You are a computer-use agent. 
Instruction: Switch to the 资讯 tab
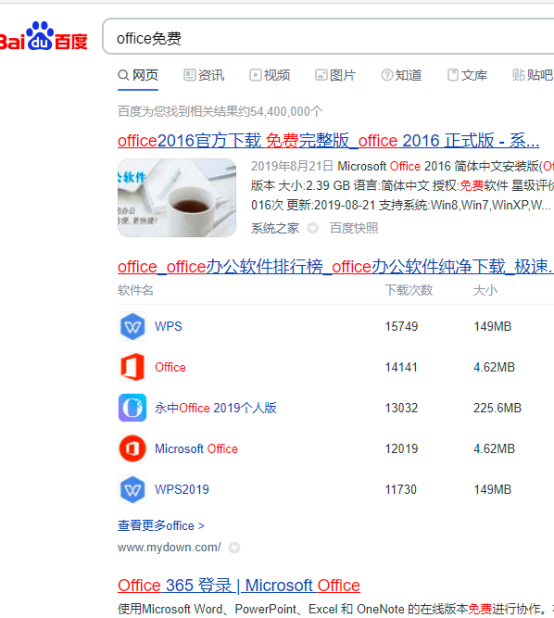[x=204, y=75]
